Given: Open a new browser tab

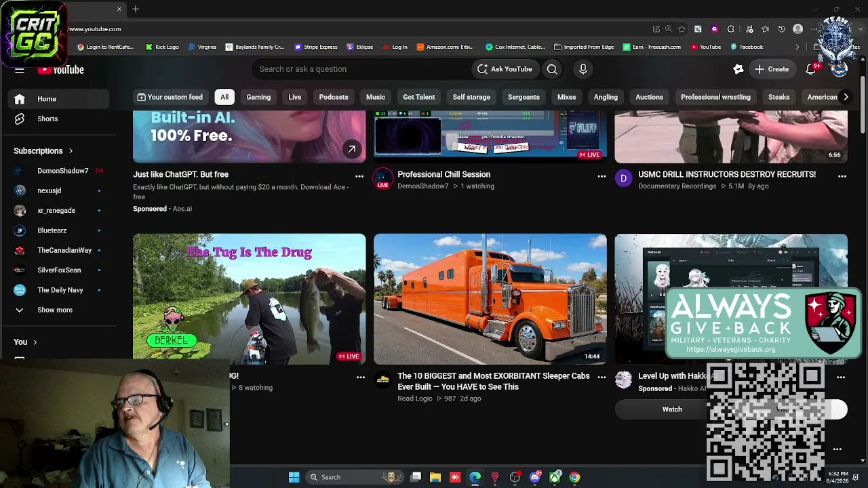Looking at the screenshot, I should [x=136, y=9].
